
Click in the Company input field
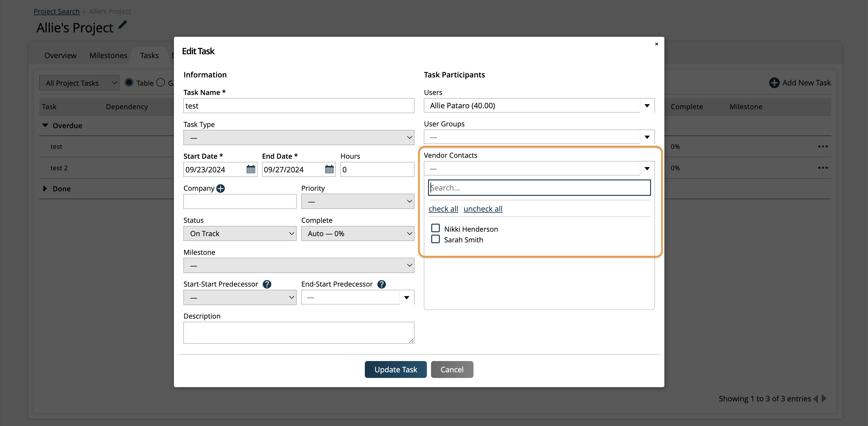click(240, 201)
